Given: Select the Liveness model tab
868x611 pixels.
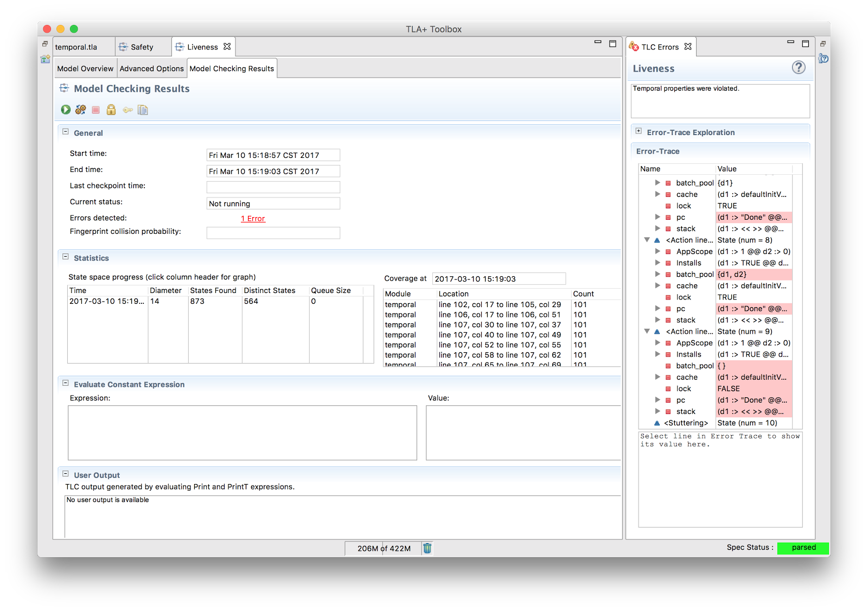Looking at the screenshot, I should (x=202, y=47).
